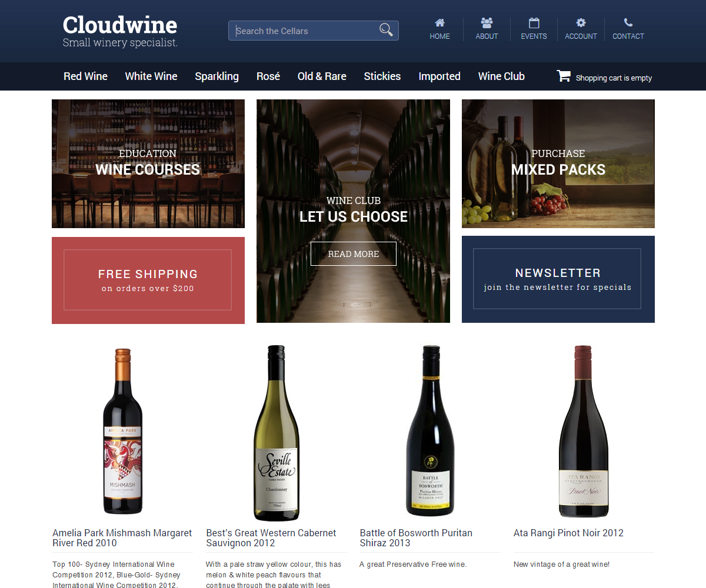Open Amelia Park Mishmash Margaret River title
The height and width of the screenshot is (588, 706).
tap(122, 538)
